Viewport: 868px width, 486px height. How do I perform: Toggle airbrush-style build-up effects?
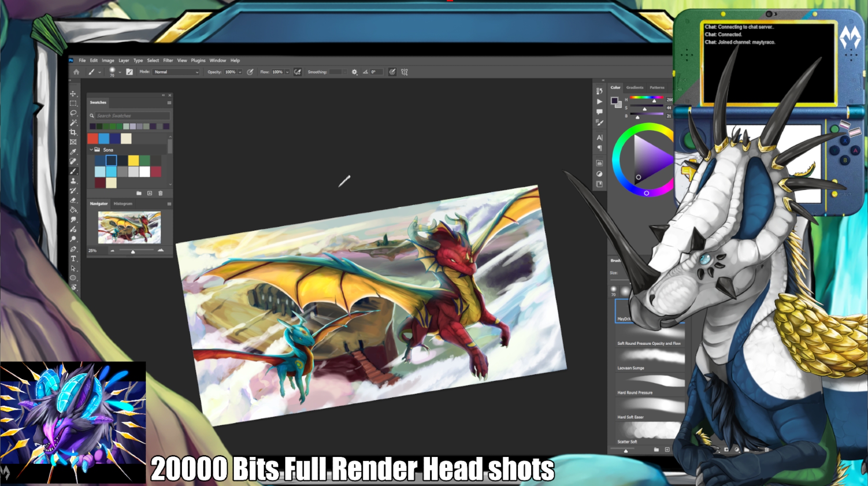click(x=297, y=72)
